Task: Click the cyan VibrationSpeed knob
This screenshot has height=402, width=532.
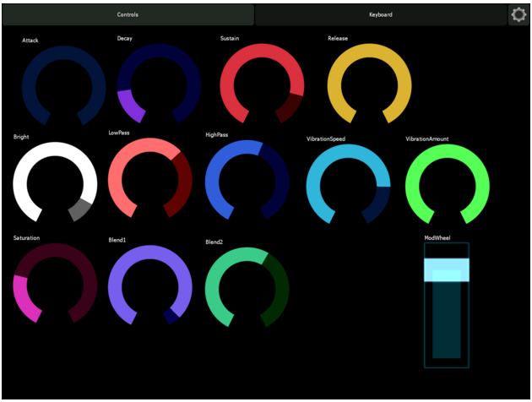Action: coord(348,184)
